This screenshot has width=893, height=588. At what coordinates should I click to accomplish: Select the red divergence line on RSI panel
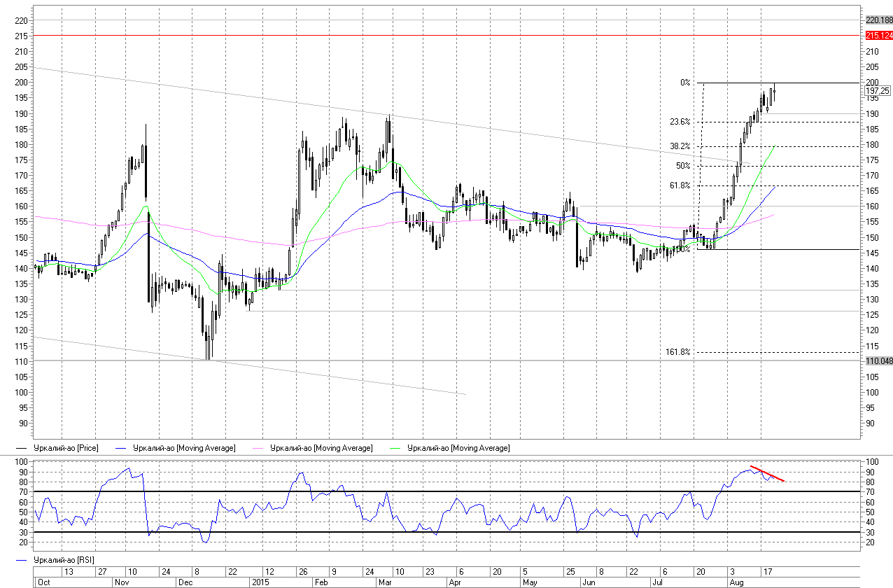(767, 474)
